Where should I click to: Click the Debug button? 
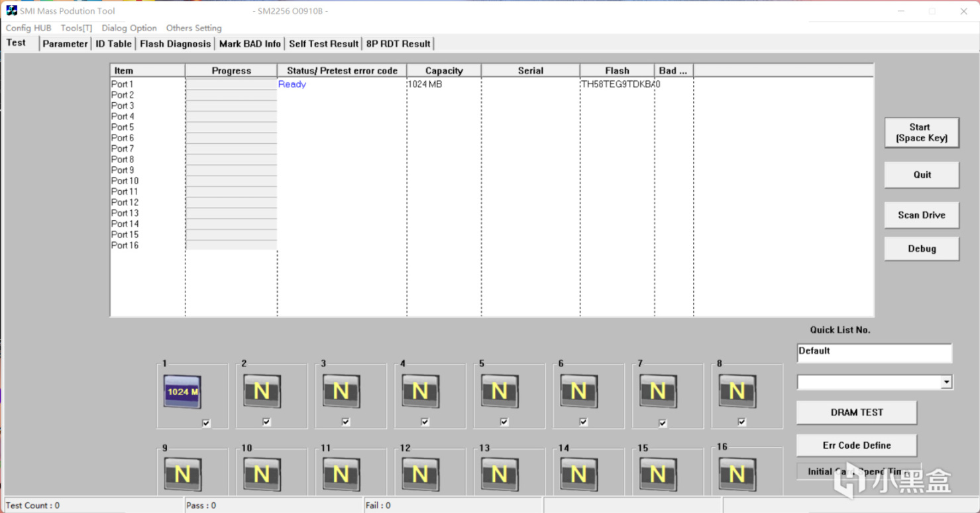[x=922, y=249]
